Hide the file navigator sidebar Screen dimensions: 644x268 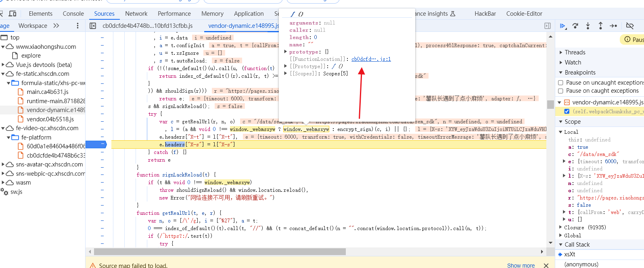[93, 26]
